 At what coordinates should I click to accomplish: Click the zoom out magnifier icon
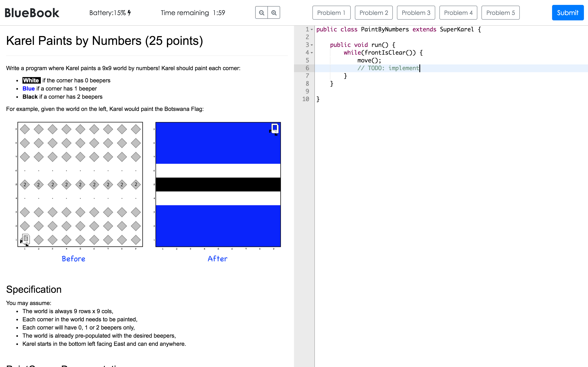[262, 13]
